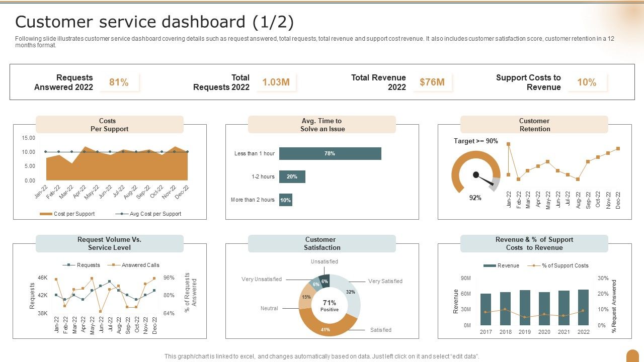The width and height of the screenshot is (644, 362).
Task: Click the Costs Per Support header
Action: pyautogui.click(x=110, y=125)
